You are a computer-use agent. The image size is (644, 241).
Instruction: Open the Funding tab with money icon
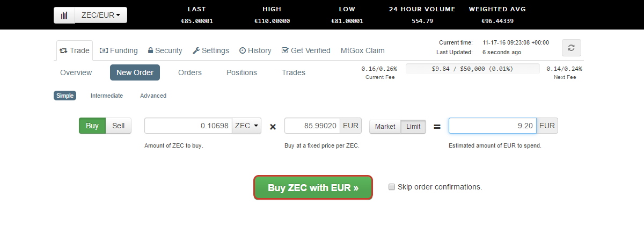pos(119,50)
